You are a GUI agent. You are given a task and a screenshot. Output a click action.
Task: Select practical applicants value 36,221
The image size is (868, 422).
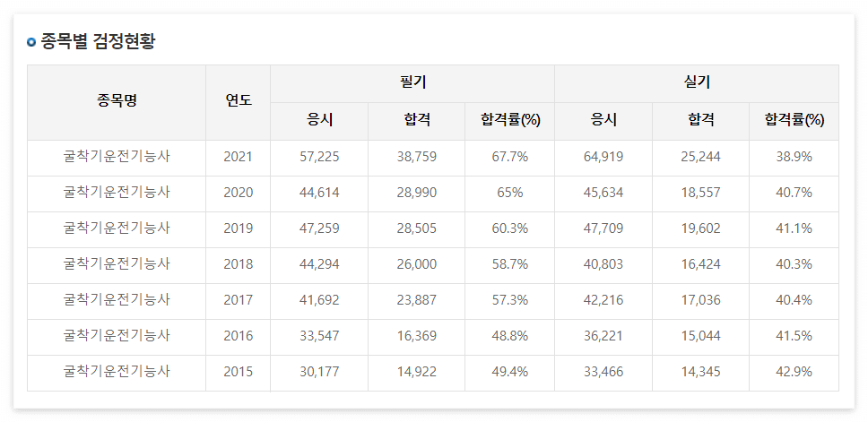coord(603,336)
